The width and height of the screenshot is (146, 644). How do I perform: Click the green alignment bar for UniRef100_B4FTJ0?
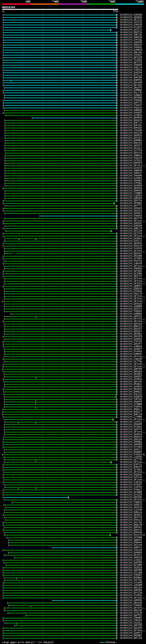click(61, 123)
